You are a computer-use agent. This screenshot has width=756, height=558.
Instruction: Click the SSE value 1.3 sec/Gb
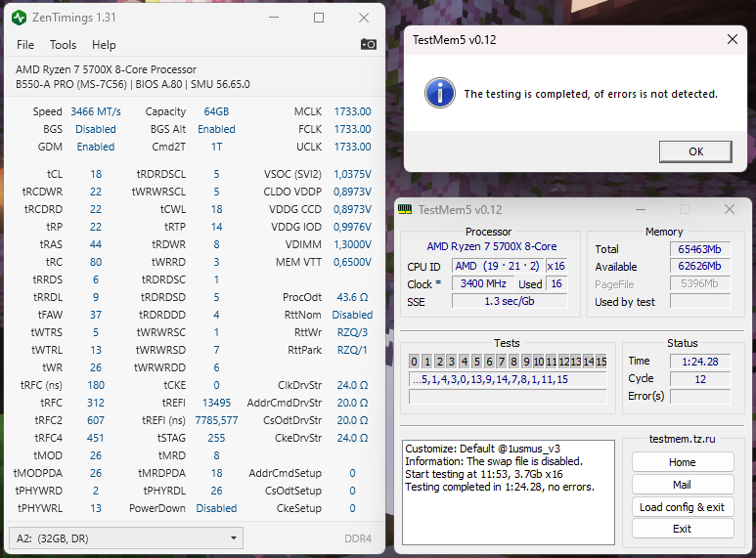pos(510,301)
